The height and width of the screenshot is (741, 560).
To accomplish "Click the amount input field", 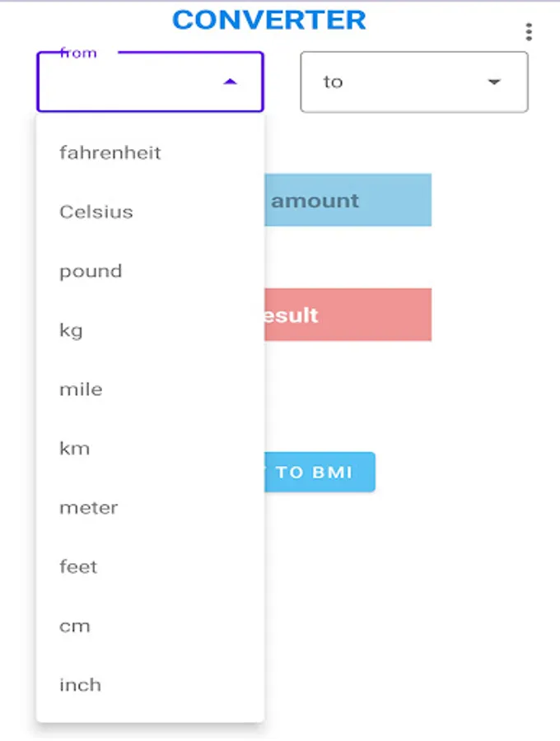I will coord(348,200).
